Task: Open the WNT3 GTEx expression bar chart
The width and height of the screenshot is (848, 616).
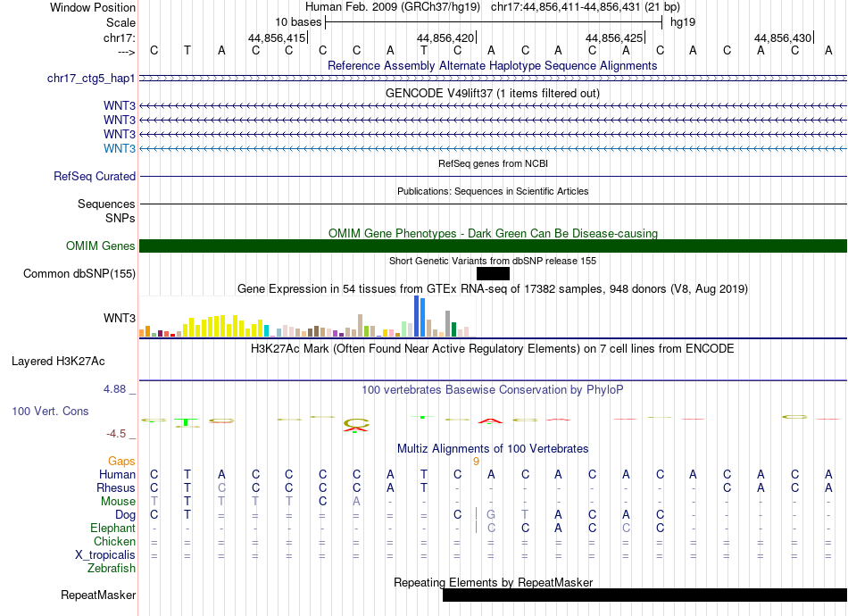Action: 307,316
